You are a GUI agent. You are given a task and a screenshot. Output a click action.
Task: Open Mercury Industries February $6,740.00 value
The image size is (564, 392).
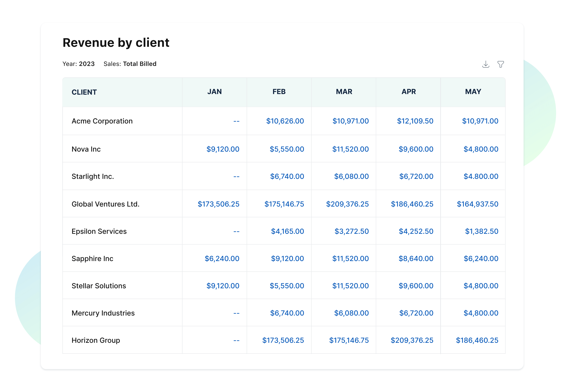pyautogui.click(x=287, y=313)
